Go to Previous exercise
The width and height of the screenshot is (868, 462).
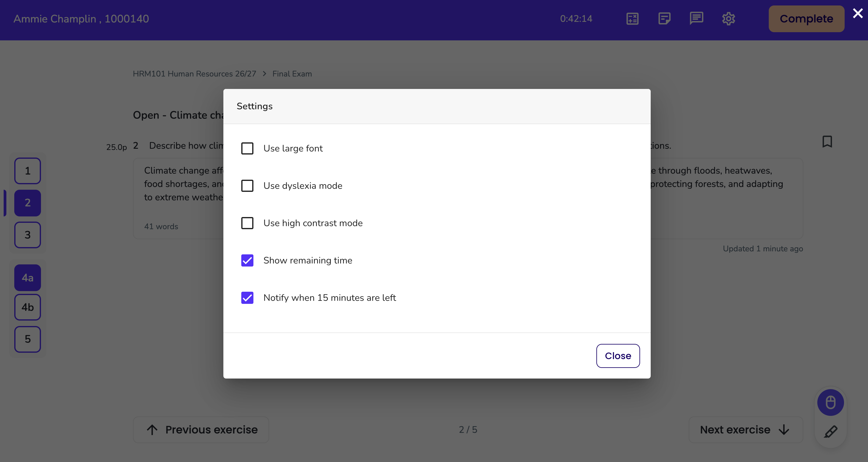(x=201, y=430)
